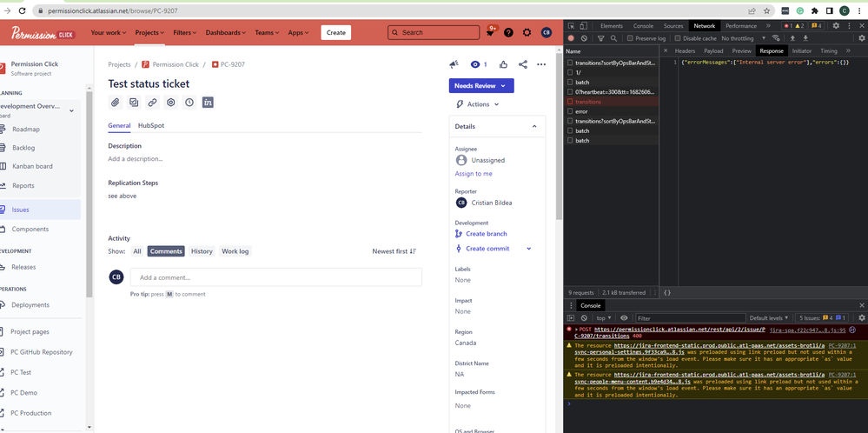Check the 'error' request row checkbox

coord(570,111)
